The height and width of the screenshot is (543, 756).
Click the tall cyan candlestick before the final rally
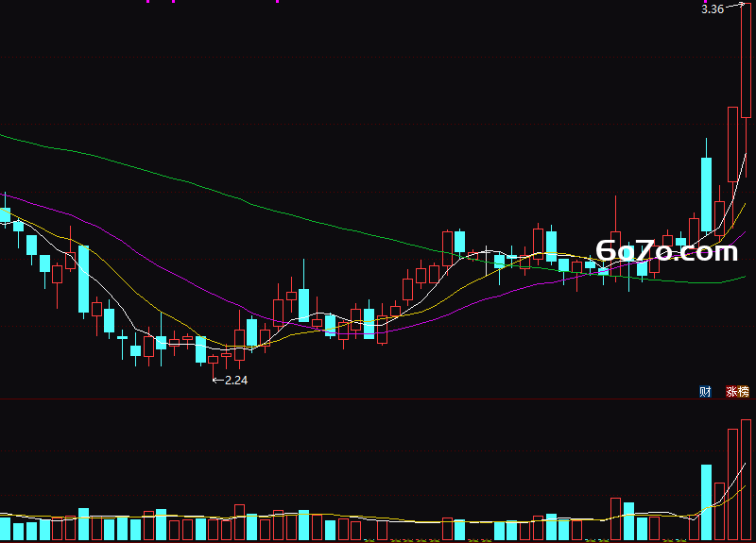[x=706, y=195]
